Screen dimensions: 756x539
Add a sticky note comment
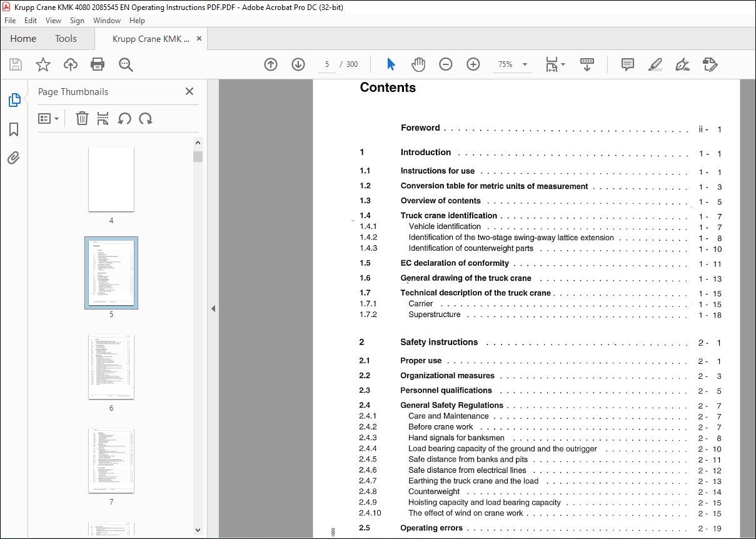[628, 64]
